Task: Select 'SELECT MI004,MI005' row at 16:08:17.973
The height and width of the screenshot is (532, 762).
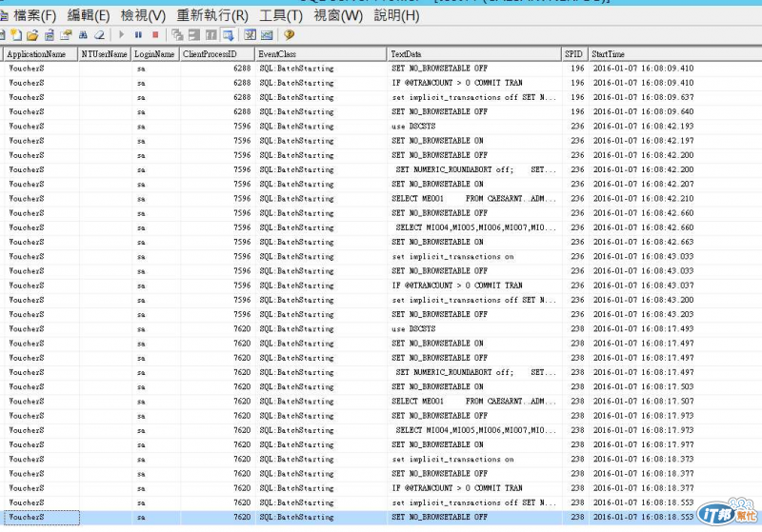Action: 381,430
